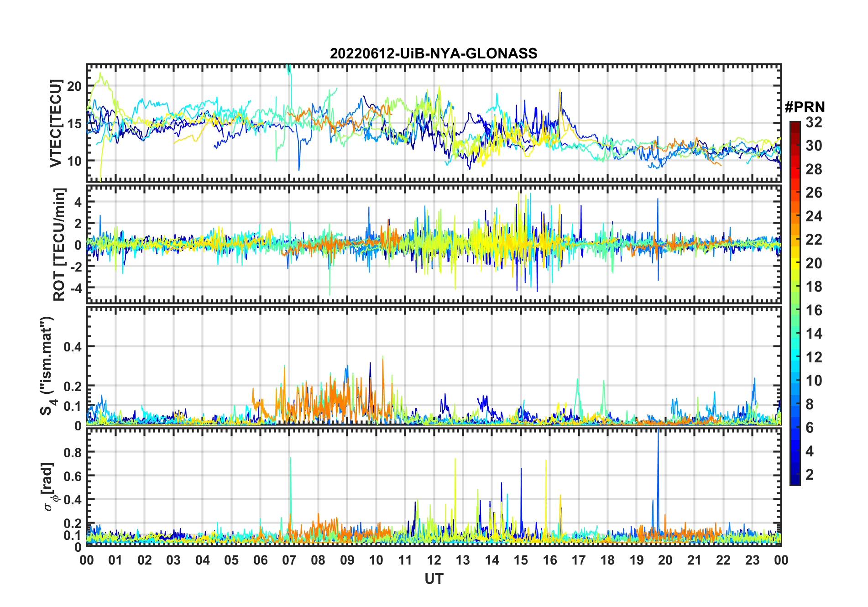This screenshot has height=607, width=868.
Task: Click the colorbar tick label 24
Action: tap(814, 216)
